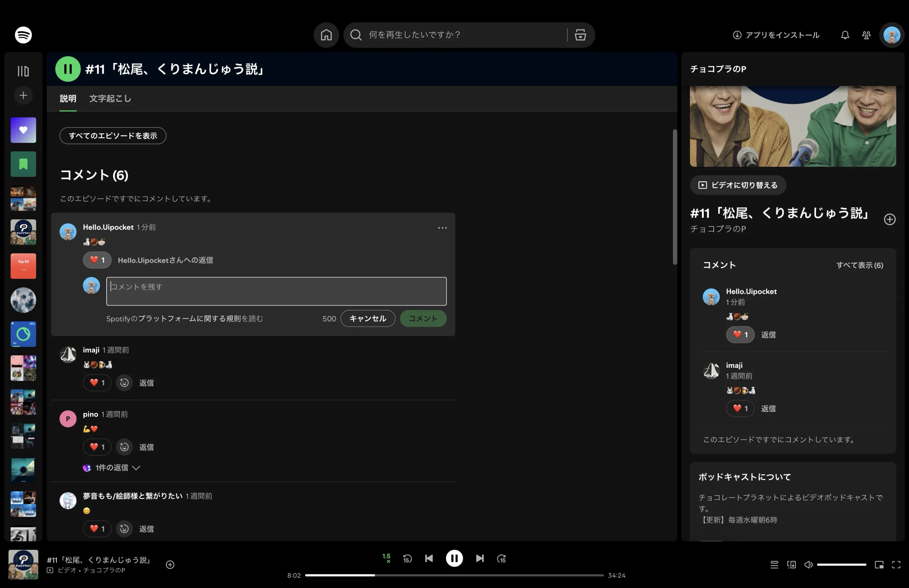Toggle heart reaction on imaji comment

(97, 383)
